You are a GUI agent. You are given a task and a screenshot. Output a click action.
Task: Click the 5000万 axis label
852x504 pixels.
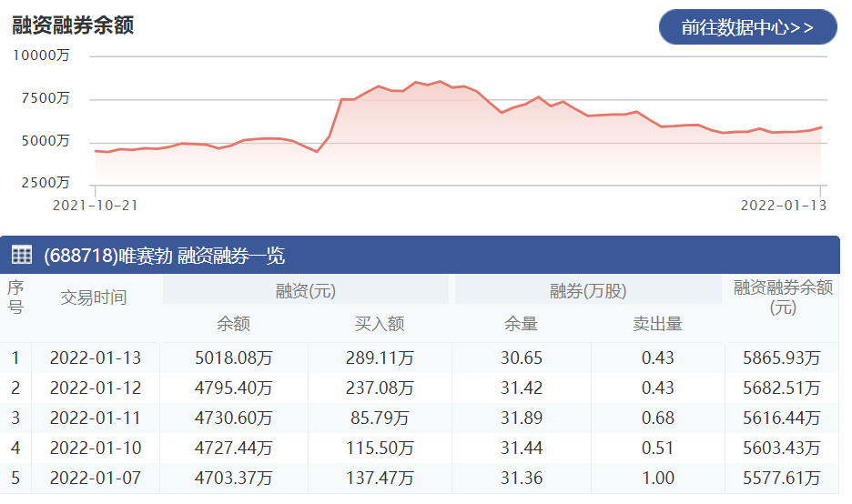coord(46,141)
